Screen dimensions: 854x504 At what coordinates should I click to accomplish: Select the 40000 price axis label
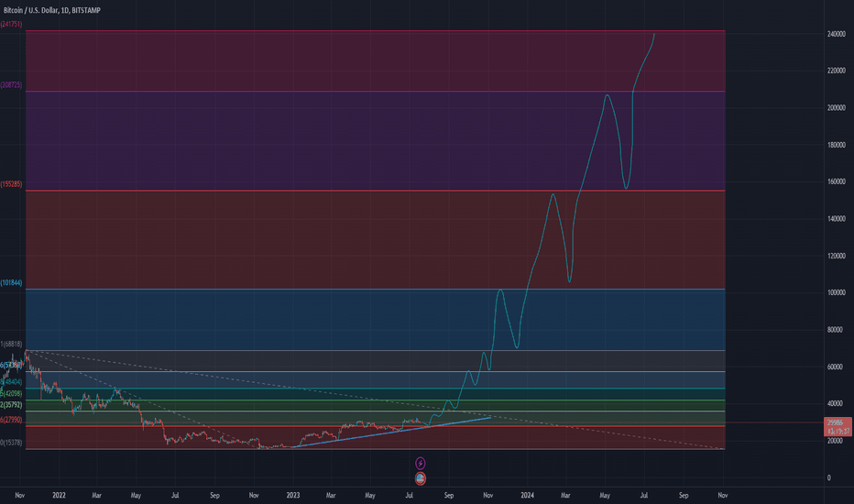[836, 404]
